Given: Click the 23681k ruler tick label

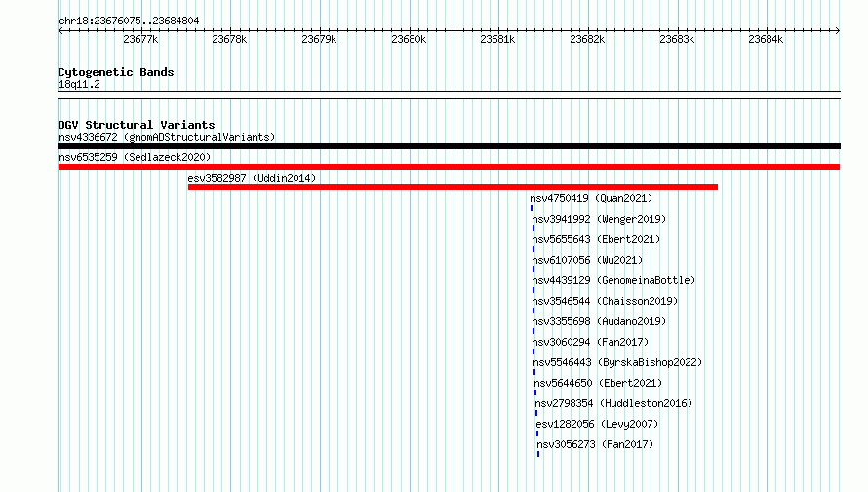Looking at the screenshot, I should pyautogui.click(x=497, y=39).
